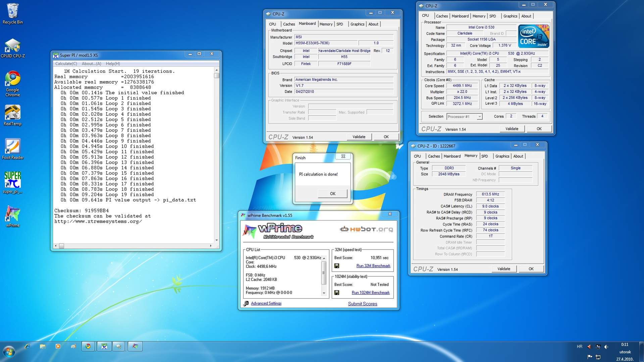This screenshot has height=362, width=644.
Task: Expand the Processor #1 selection dropdown
Action: (x=479, y=117)
